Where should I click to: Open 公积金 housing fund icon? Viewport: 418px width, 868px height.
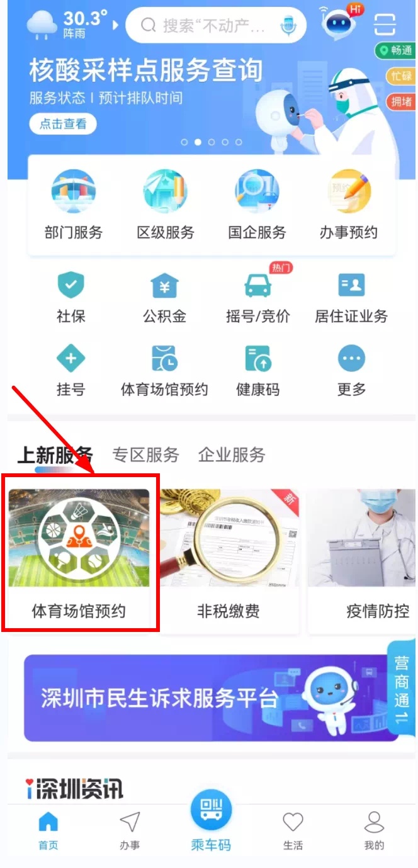pyautogui.click(x=164, y=286)
